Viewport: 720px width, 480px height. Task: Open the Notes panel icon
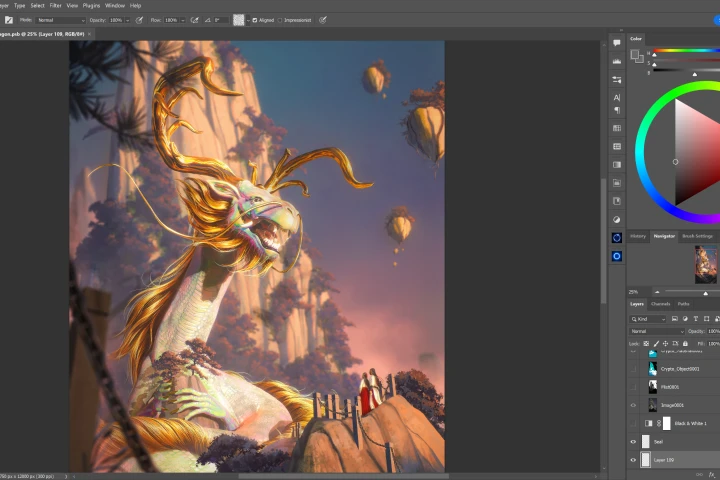617,201
